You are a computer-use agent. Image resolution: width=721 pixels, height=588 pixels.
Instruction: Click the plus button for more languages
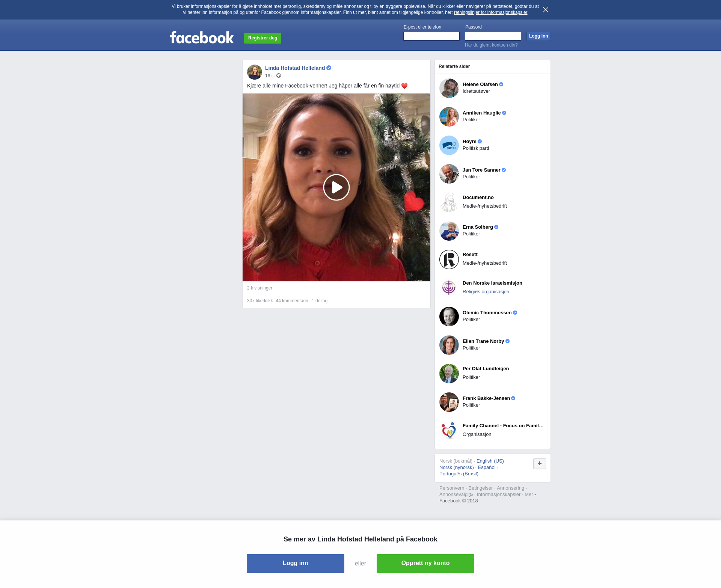540,464
